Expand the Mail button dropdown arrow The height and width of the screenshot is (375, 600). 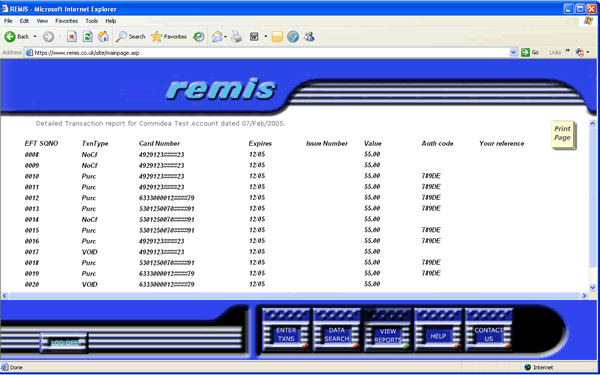coord(225,37)
